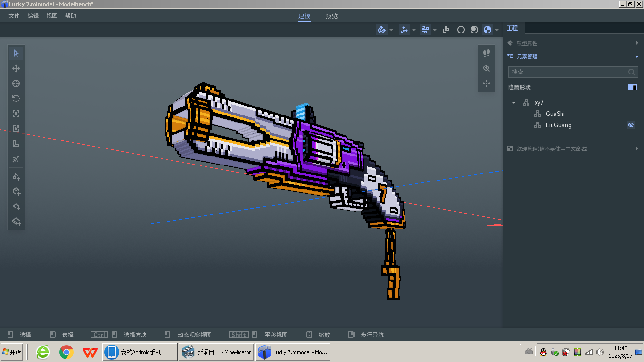The image size is (644, 362).
Task: Collapse the xy7 tree node
Action: (x=514, y=102)
